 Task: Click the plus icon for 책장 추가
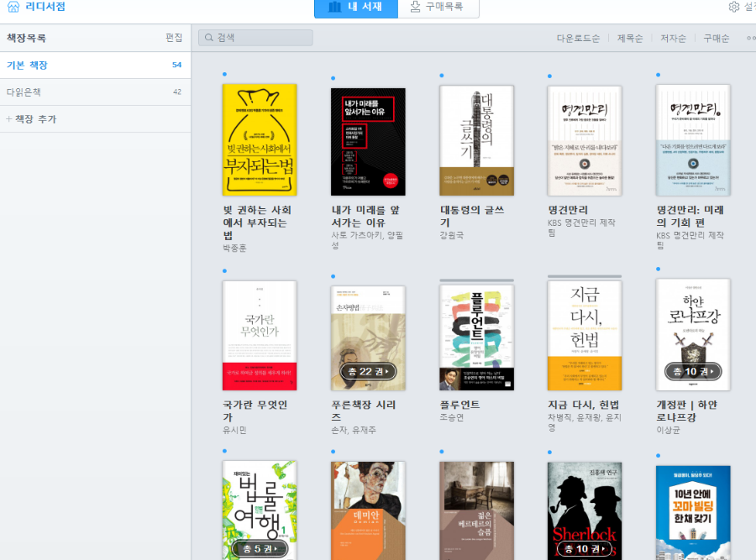[9, 119]
